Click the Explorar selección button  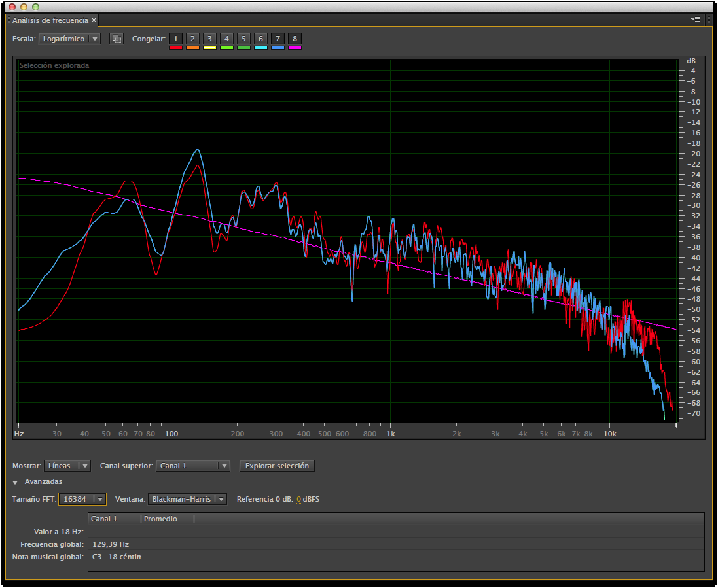[x=277, y=466]
